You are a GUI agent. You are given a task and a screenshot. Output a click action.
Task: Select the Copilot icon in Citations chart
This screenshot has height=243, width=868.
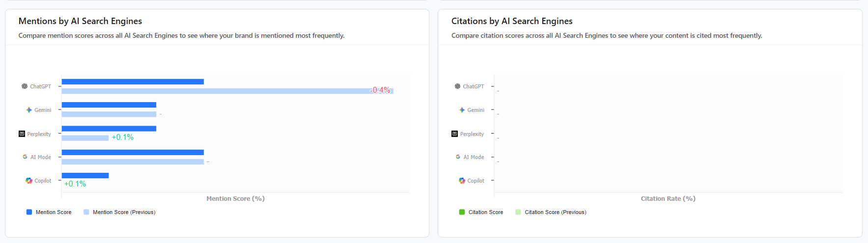click(462, 181)
